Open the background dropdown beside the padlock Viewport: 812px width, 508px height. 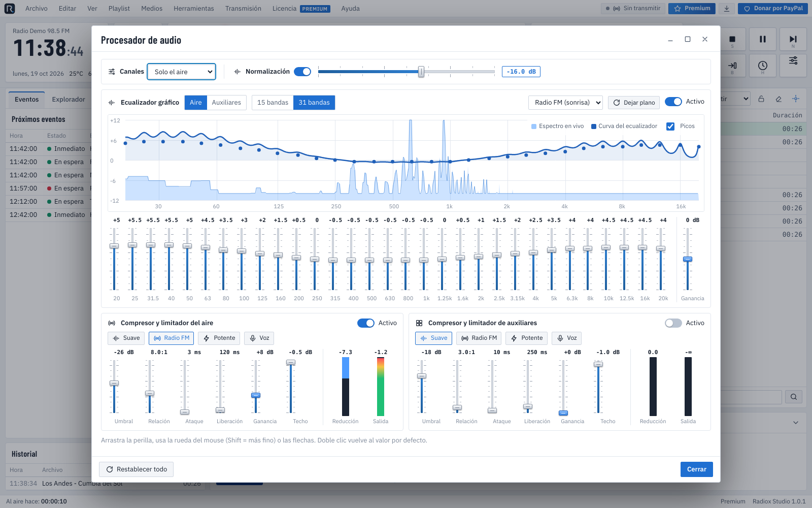[735, 99]
